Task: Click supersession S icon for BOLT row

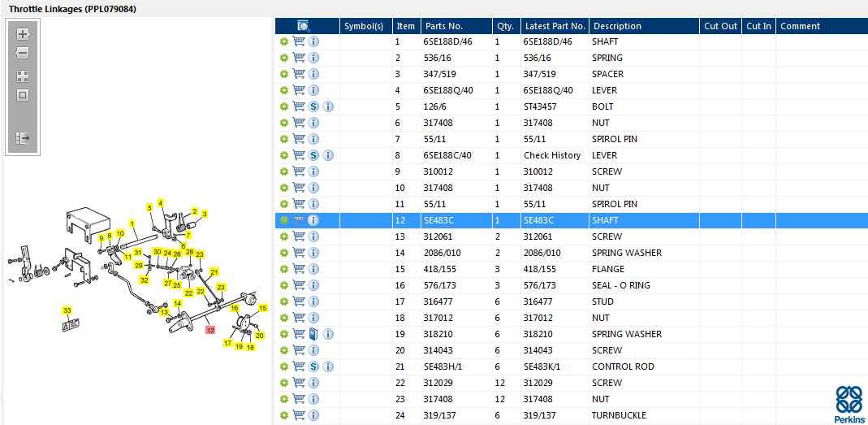Action: click(313, 106)
